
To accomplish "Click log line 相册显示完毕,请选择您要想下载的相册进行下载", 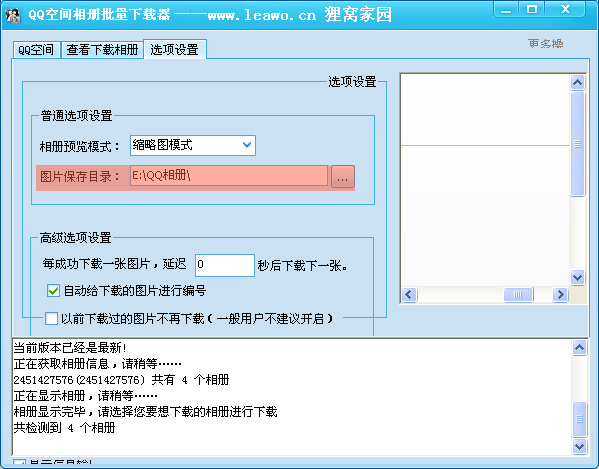I will point(146,412).
